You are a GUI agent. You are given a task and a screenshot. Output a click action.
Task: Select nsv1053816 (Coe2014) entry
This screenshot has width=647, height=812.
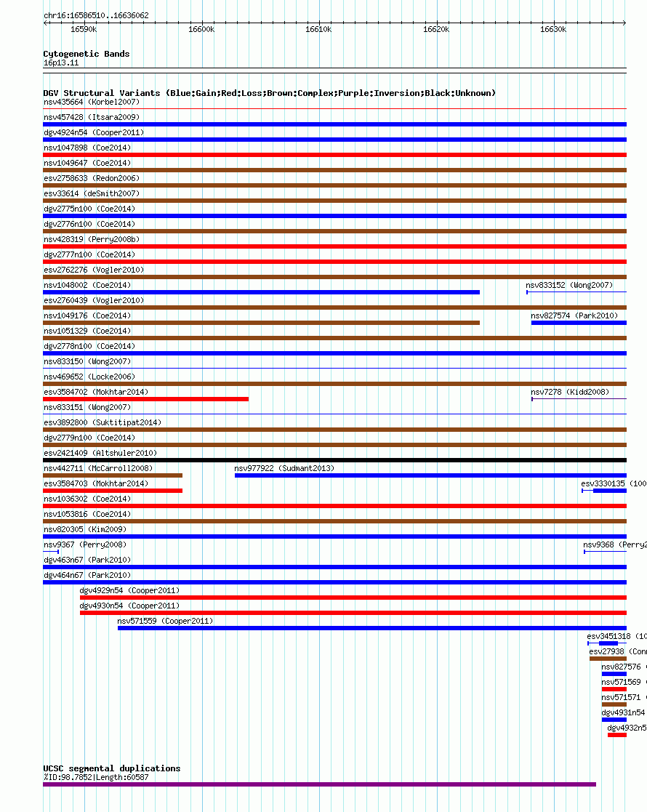coord(87,514)
